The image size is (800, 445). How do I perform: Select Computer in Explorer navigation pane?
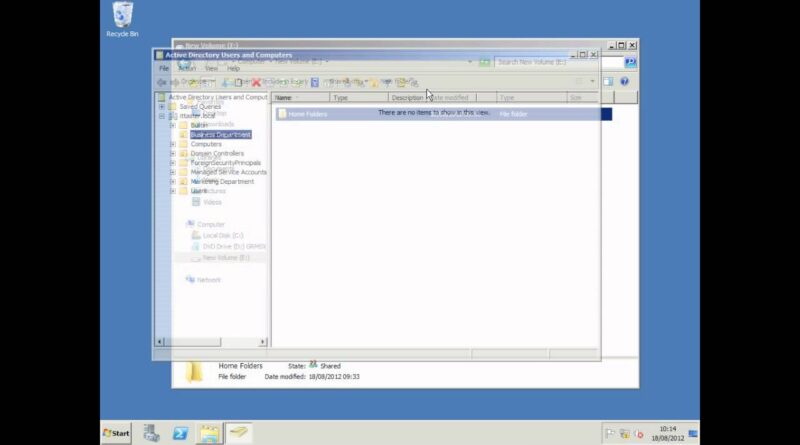206,225
